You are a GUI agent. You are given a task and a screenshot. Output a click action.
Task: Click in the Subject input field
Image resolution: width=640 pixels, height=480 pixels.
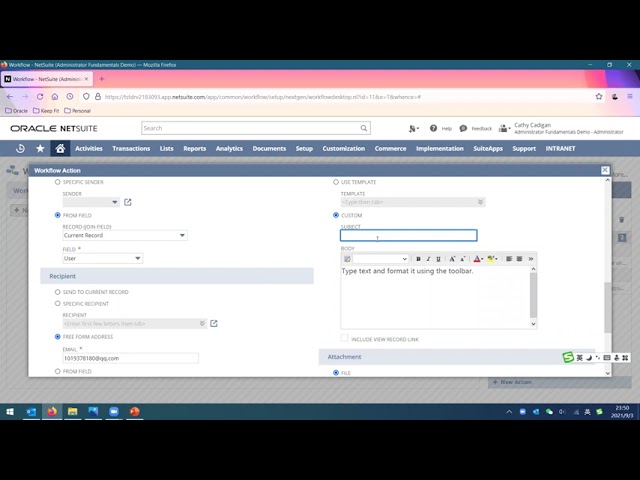tap(409, 236)
